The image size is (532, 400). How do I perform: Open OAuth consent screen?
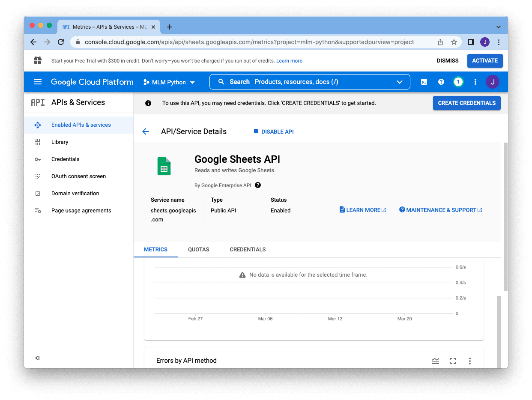click(x=79, y=176)
